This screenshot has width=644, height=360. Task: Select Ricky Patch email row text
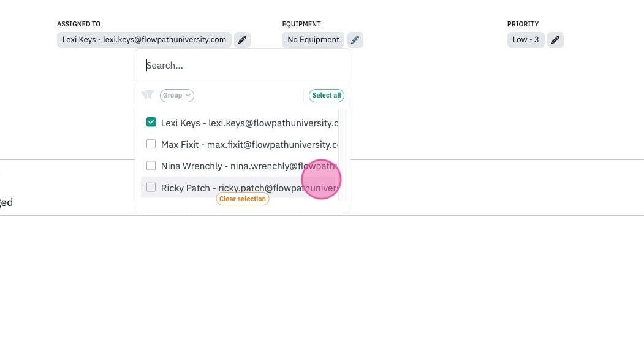coord(250,188)
